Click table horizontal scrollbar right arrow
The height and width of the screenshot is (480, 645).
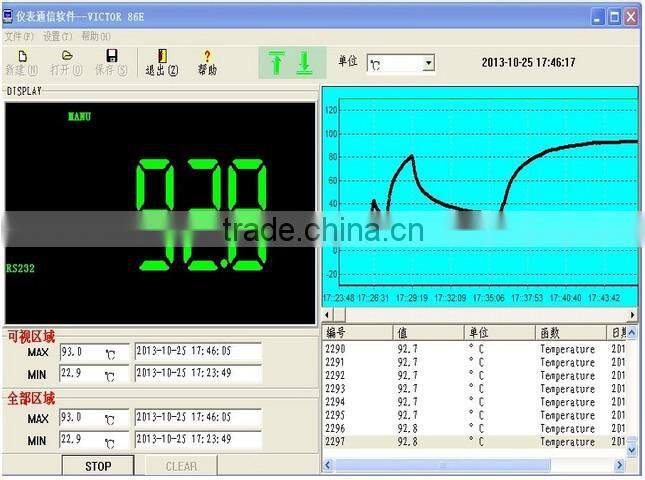pyautogui.click(x=620, y=465)
